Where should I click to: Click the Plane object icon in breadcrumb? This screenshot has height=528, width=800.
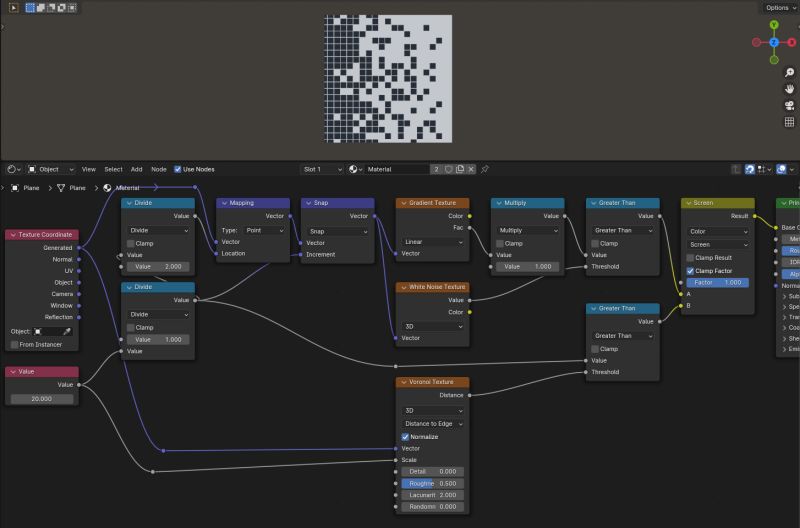click(x=15, y=188)
